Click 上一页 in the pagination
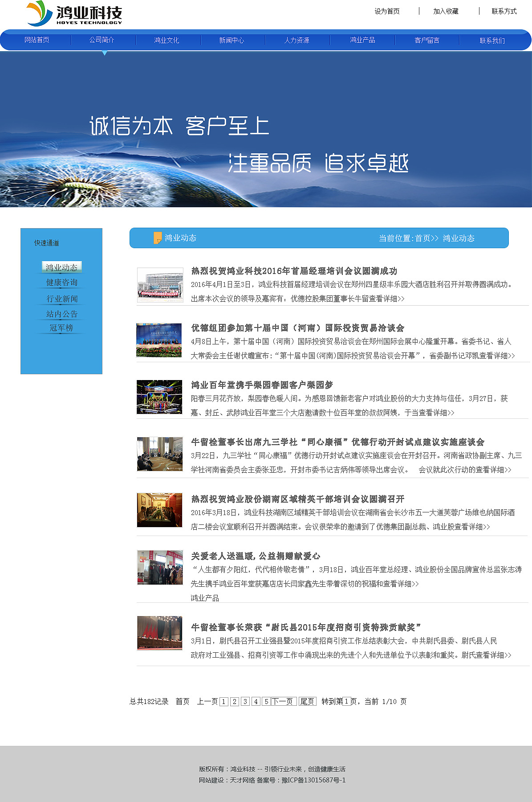This screenshot has height=802, width=532. (207, 701)
